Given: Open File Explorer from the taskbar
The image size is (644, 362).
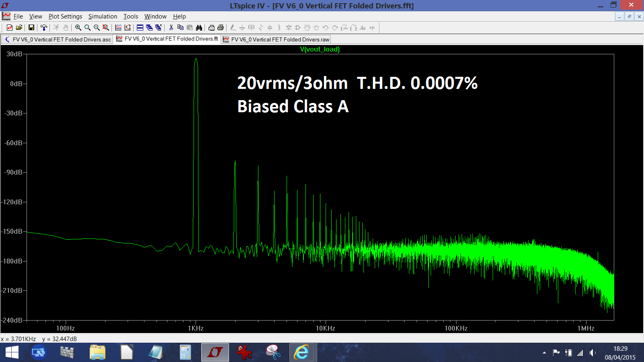Looking at the screenshot, I should point(97,353).
